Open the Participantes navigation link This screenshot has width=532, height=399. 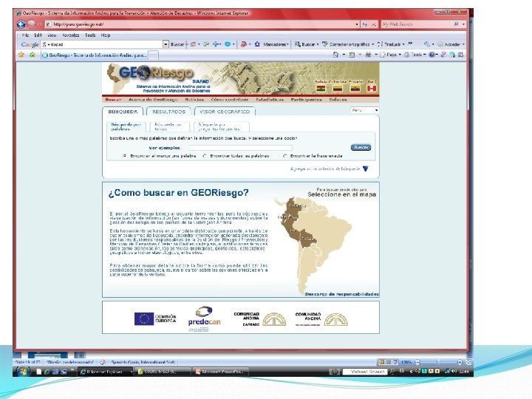pos(307,100)
